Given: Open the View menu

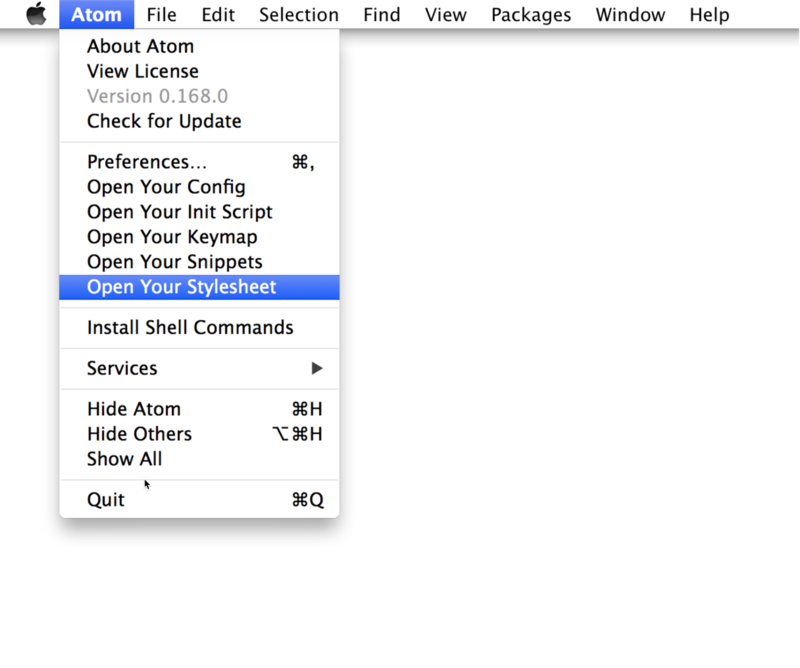Looking at the screenshot, I should click(445, 15).
